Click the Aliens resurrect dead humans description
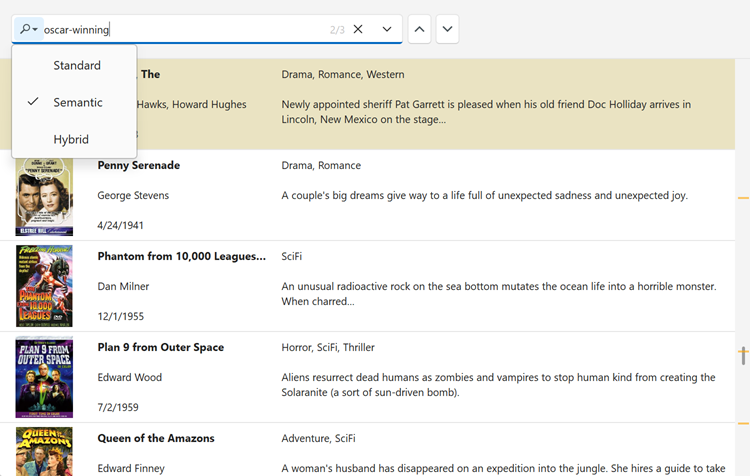Screen dimensions: 750x476 (x=498, y=385)
